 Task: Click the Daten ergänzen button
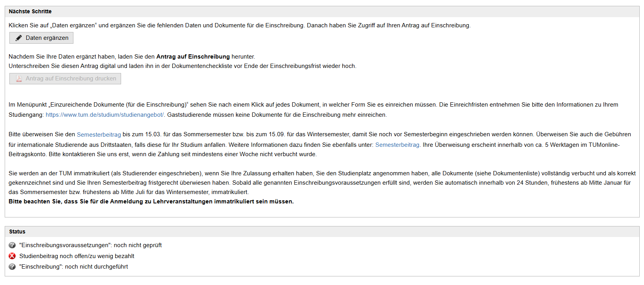pyautogui.click(x=41, y=38)
